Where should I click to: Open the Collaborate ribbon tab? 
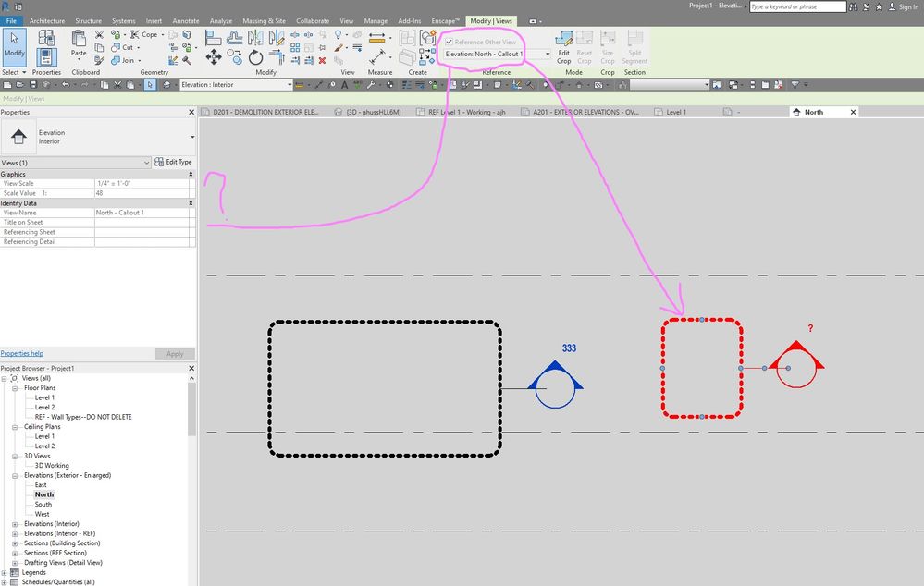pos(313,20)
